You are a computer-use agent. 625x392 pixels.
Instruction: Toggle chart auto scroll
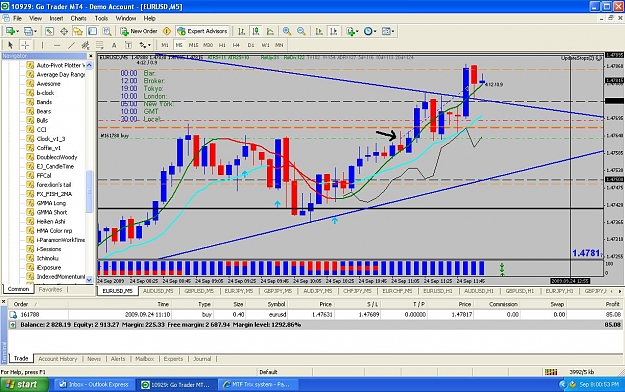click(x=319, y=31)
